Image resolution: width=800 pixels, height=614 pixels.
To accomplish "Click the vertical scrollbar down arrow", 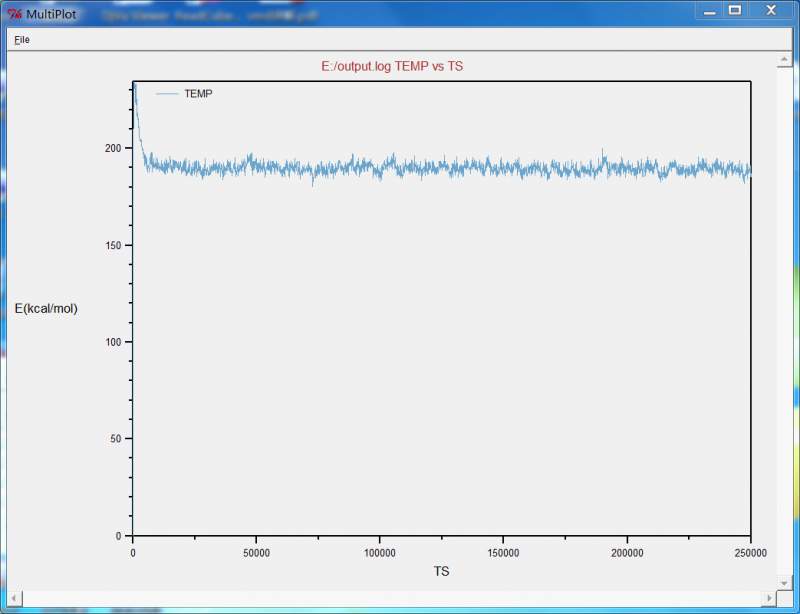I will point(784,582).
